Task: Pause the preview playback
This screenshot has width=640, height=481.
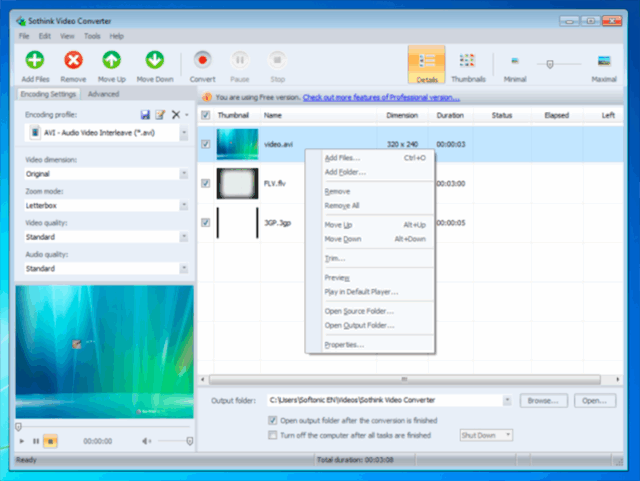Action: coord(36,441)
